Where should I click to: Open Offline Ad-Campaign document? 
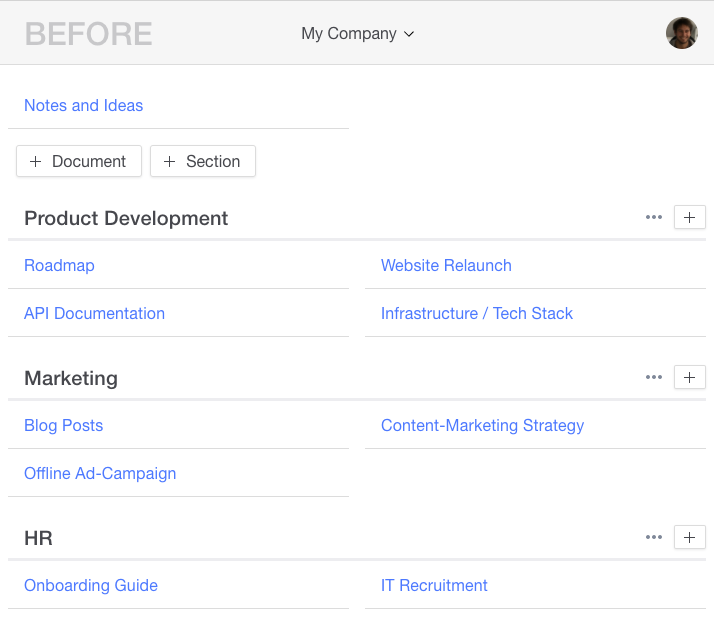click(100, 474)
